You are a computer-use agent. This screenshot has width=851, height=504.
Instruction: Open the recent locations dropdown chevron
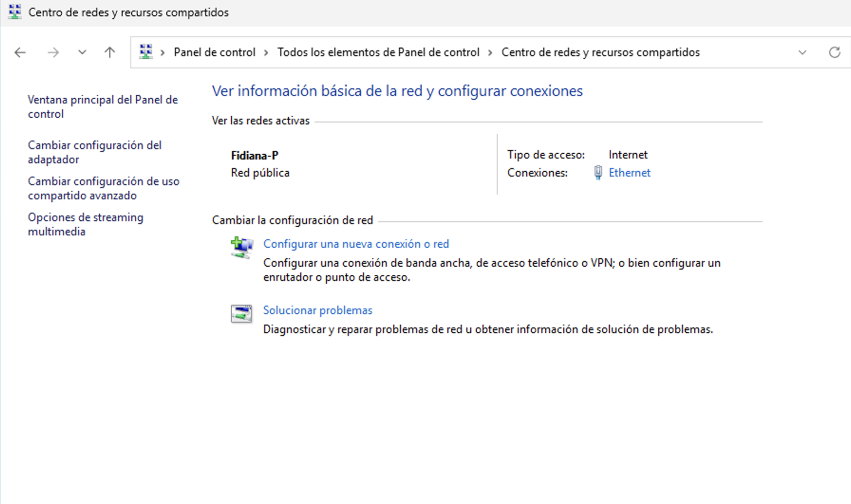(82, 52)
